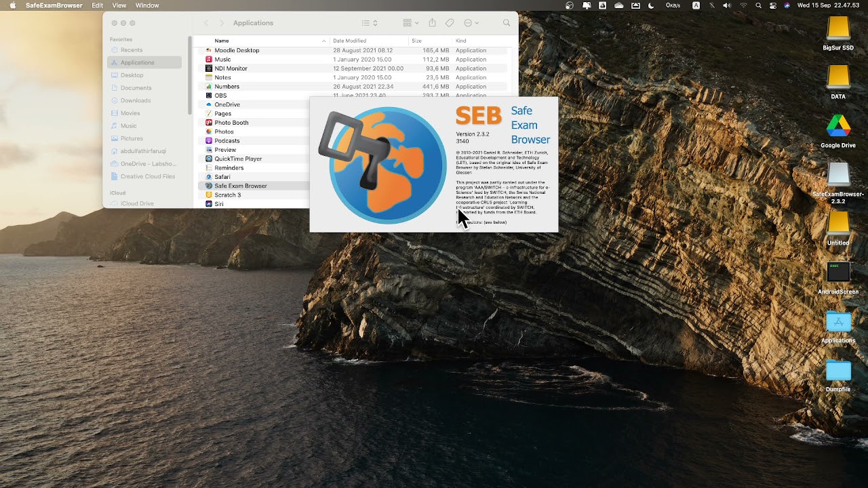Screen dimensions: 868x488
Task: Click the Podcasts app icon in list
Action: pos(209,140)
